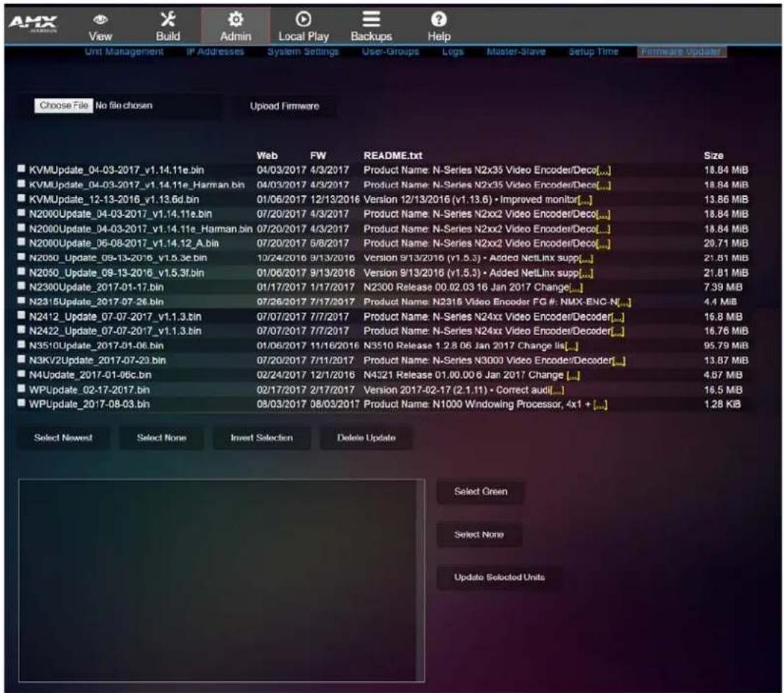This screenshot has height=693, width=784.
Task: Expand README of WPUpdate_2017-08-03.bin
Action: coord(600,405)
